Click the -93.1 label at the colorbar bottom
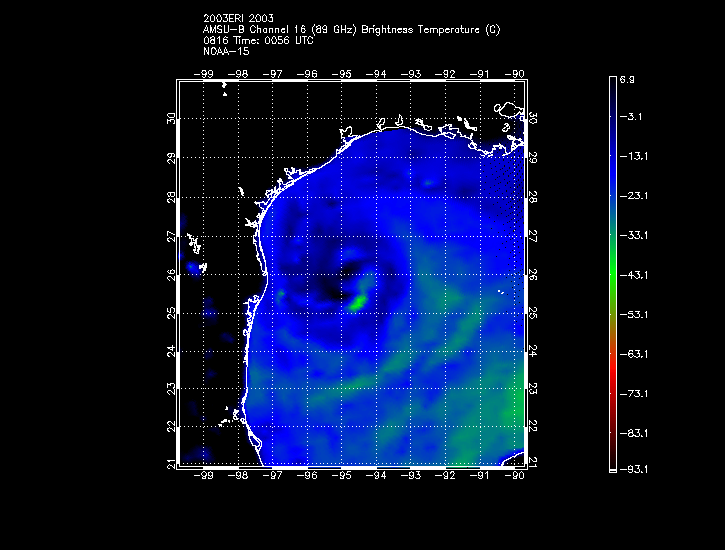The image size is (725, 550). coord(633,469)
